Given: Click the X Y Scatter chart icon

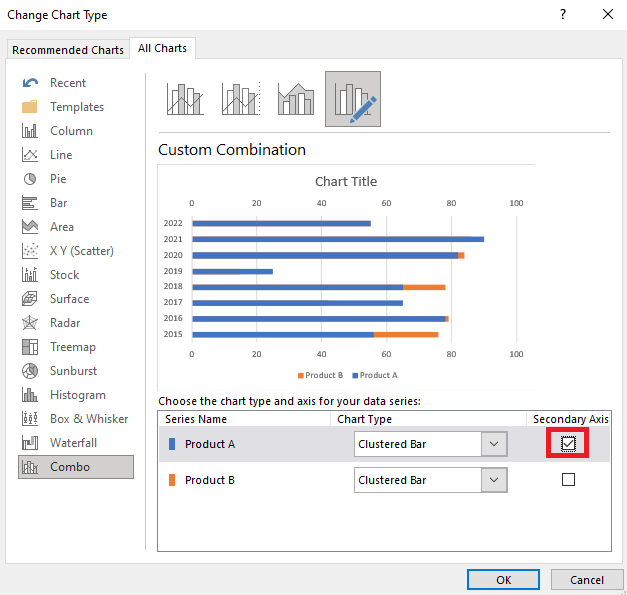Looking at the screenshot, I should tap(30, 251).
